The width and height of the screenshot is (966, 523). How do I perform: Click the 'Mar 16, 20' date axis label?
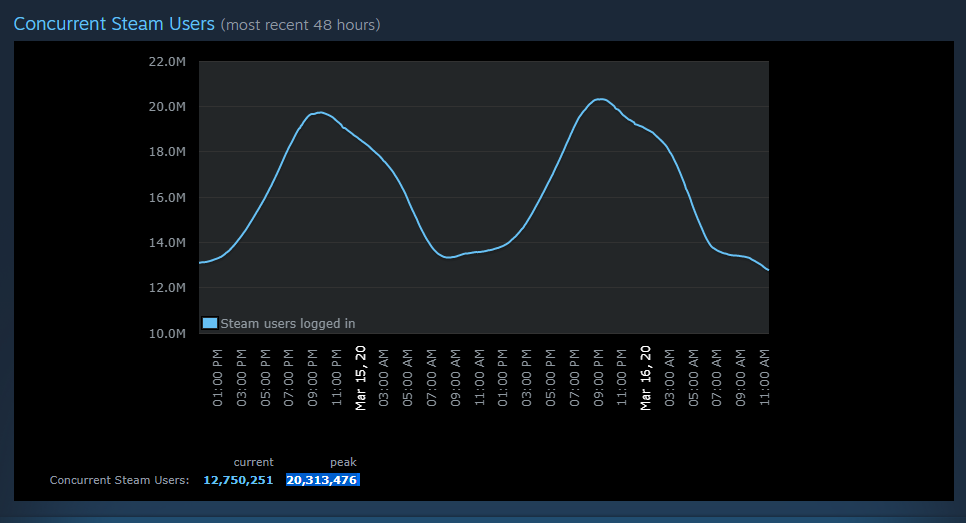[x=645, y=378]
